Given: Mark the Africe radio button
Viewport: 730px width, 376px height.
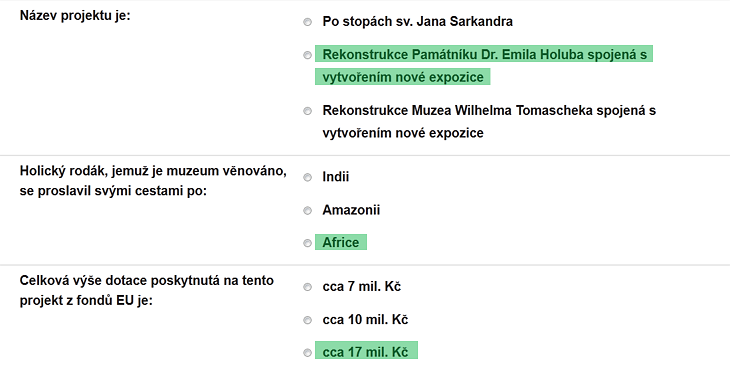Looking at the screenshot, I should 307,243.
